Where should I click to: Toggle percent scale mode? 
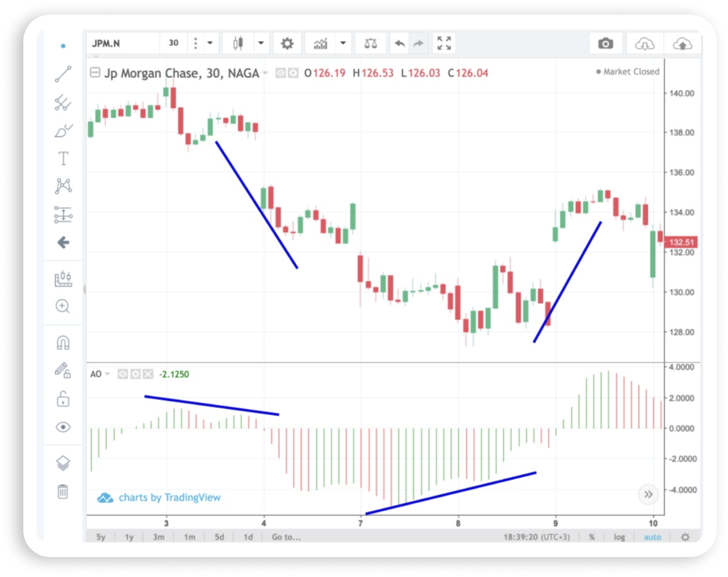[x=591, y=537]
